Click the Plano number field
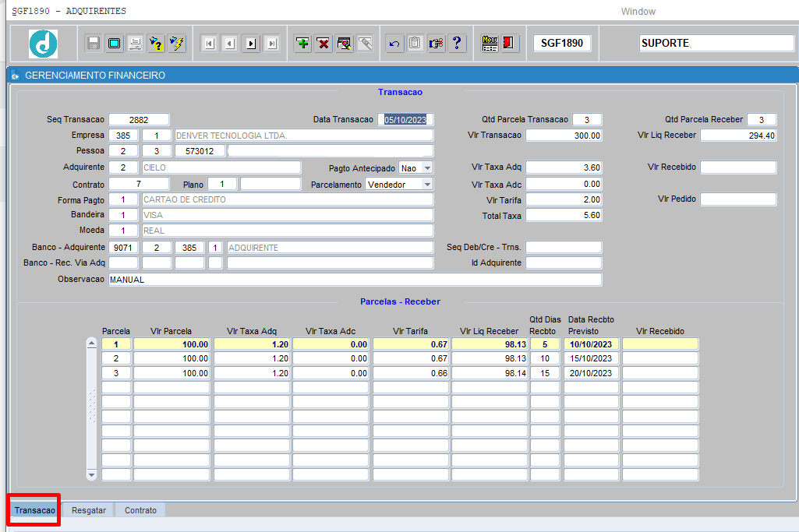Screen dimensions: 799x532 [222, 184]
